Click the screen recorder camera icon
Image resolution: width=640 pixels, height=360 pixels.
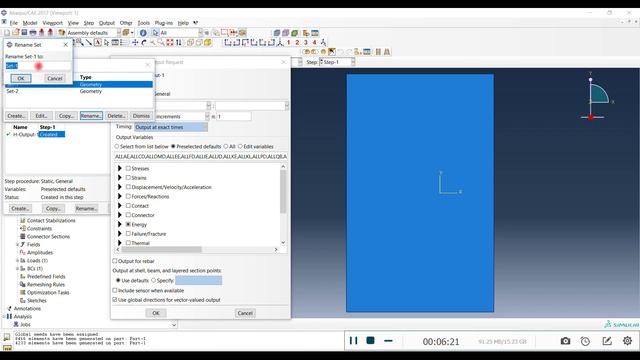click(565, 340)
